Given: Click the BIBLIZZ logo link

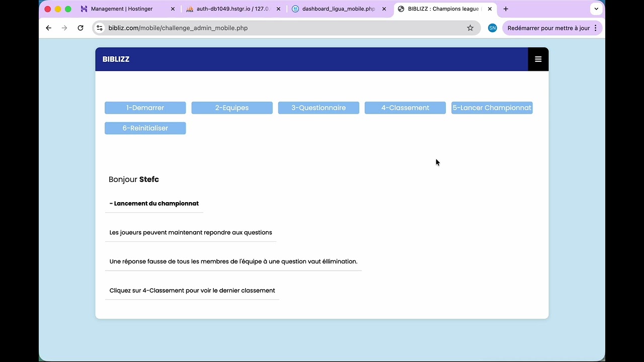Looking at the screenshot, I should 116,59.
